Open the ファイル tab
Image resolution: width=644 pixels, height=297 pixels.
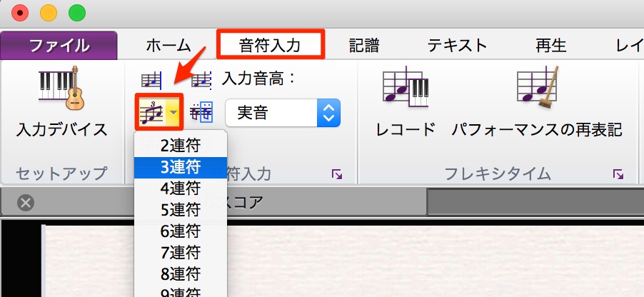click(x=59, y=46)
